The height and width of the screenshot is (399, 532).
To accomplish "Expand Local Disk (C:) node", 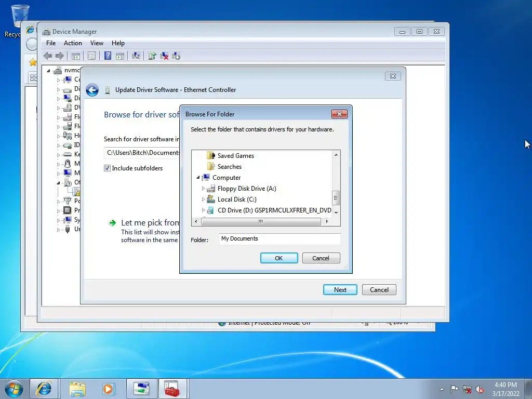I will [x=203, y=199].
